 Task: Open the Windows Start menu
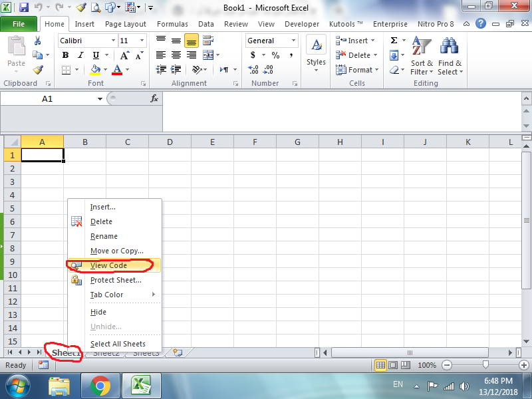click(18, 386)
